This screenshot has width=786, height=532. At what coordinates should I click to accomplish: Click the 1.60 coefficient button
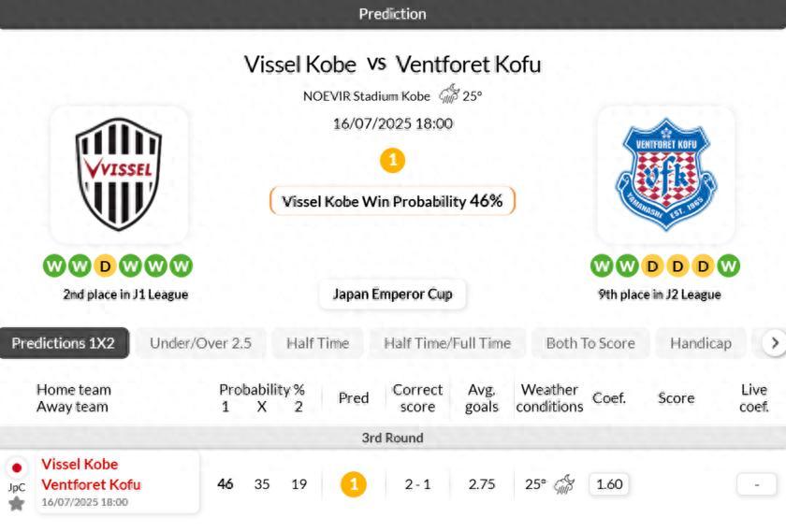(609, 484)
